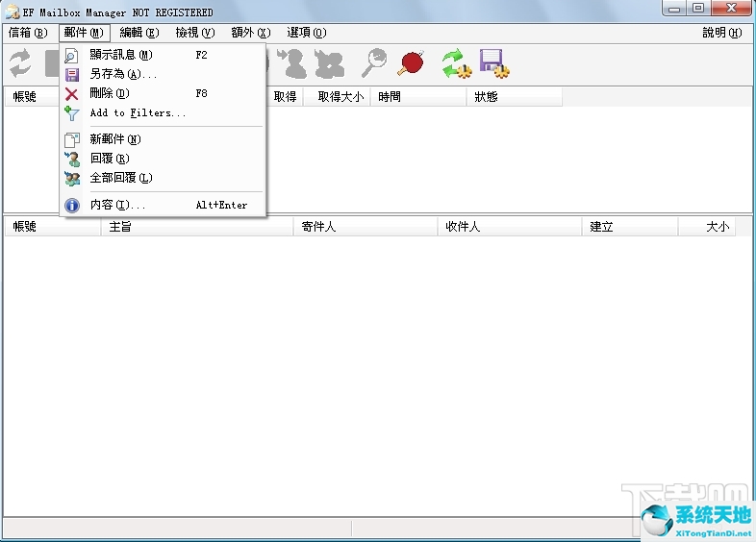Open the 額外(X) menu

(251, 33)
